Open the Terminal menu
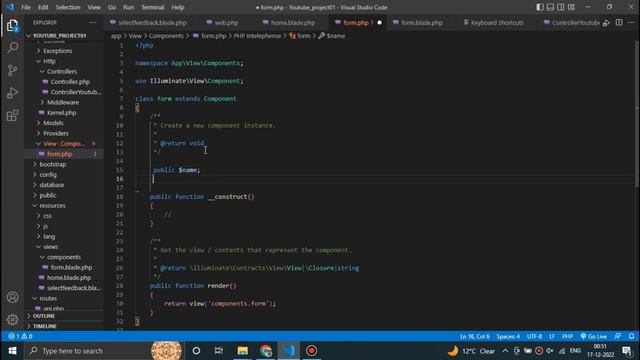 [153, 7]
